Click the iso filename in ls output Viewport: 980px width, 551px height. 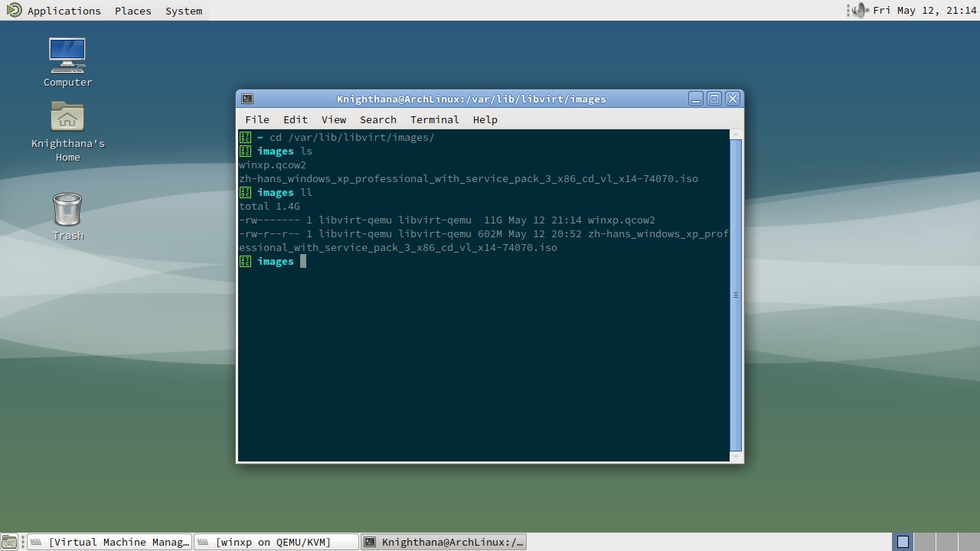click(469, 179)
